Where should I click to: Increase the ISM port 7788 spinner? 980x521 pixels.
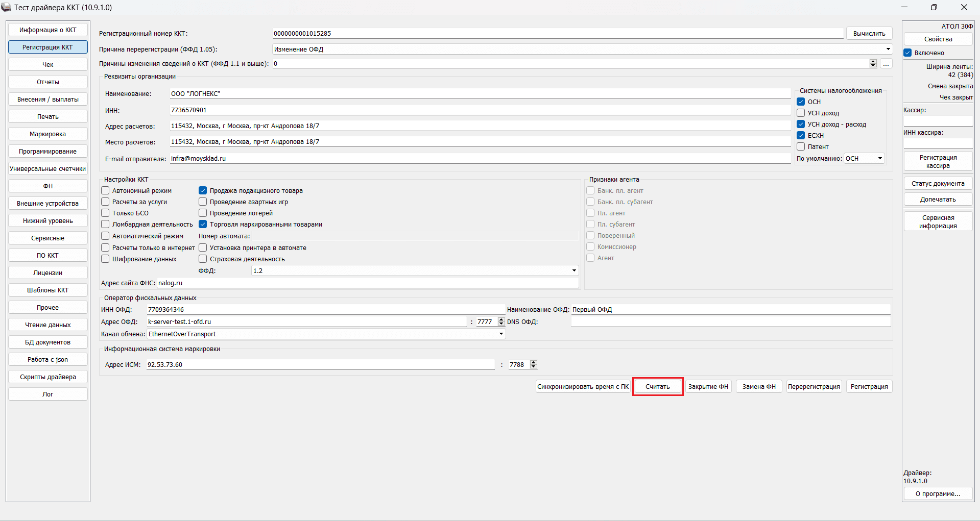click(x=534, y=362)
